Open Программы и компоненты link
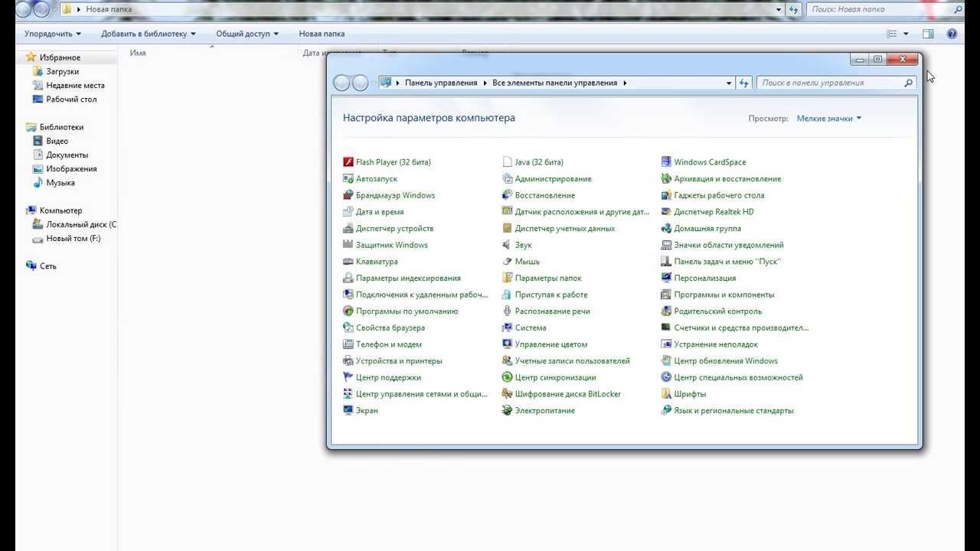The width and height of the screenshot is (980, 551). pos(724,295)
